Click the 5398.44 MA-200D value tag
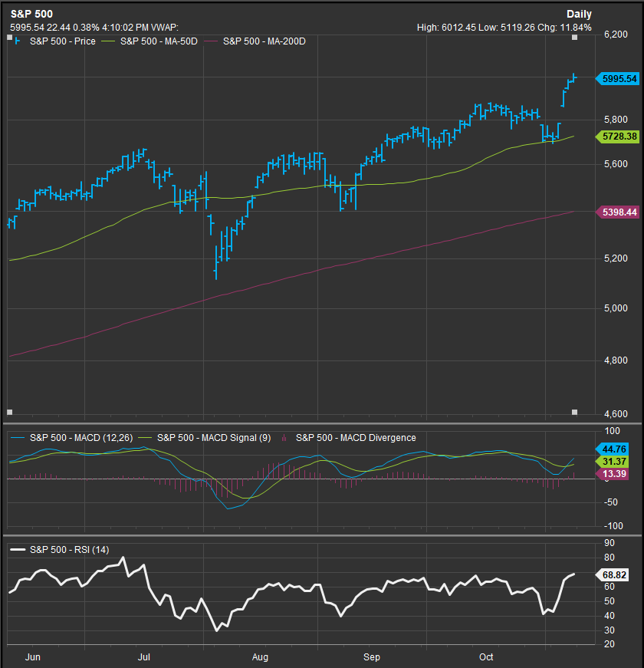The width and height of the screenshot is (644, 668). [x=617, y=212]
